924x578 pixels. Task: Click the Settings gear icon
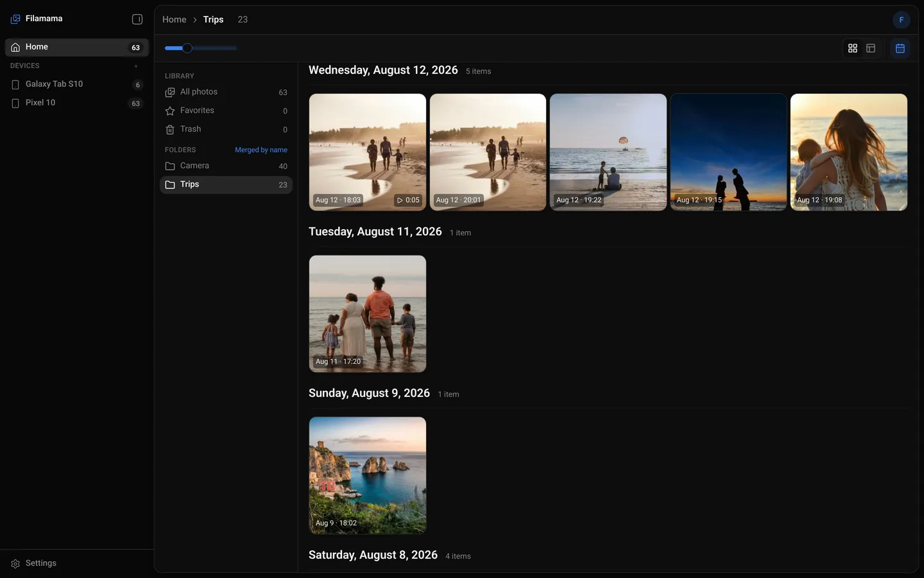tap(15, 564)
